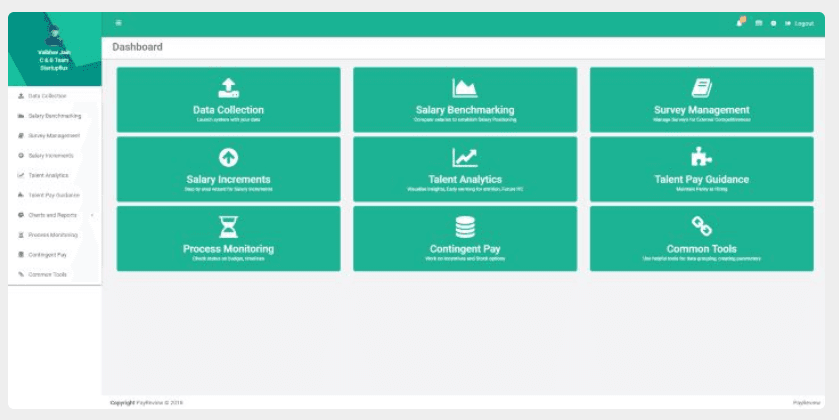The image size is (839, 420).
Task: Click the Data Collection upload icon tile
Action: point(228,88)
